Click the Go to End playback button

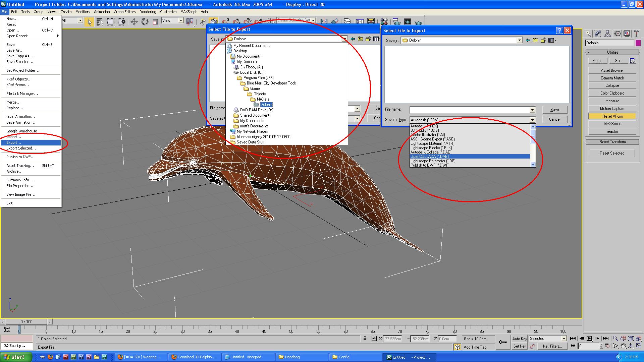pyautogui.click(x=605, y=339)
